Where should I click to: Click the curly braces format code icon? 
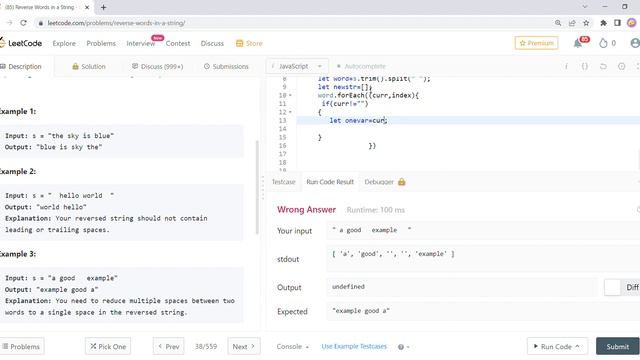(x=584, y=66)
